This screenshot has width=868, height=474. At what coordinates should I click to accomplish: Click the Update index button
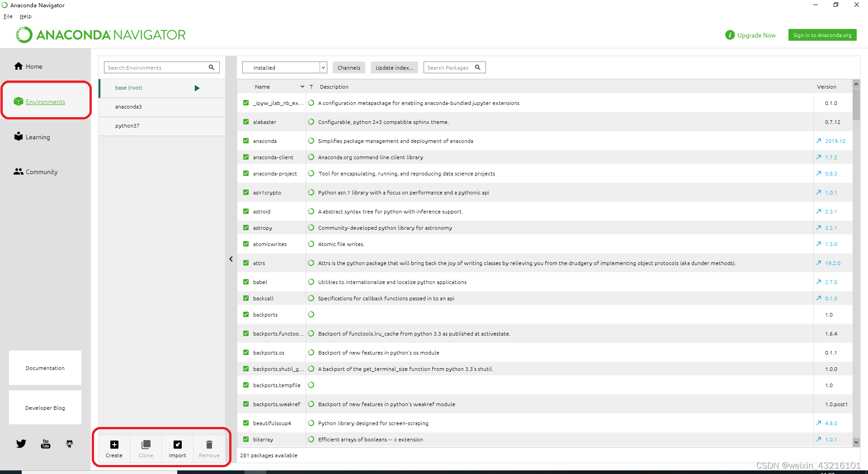pyautogui.click(x=394, y=67)
